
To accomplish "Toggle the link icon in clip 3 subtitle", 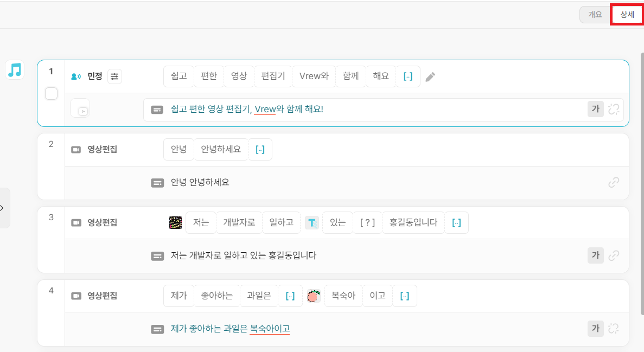I will pyautogui.click(x=614, y=255).
